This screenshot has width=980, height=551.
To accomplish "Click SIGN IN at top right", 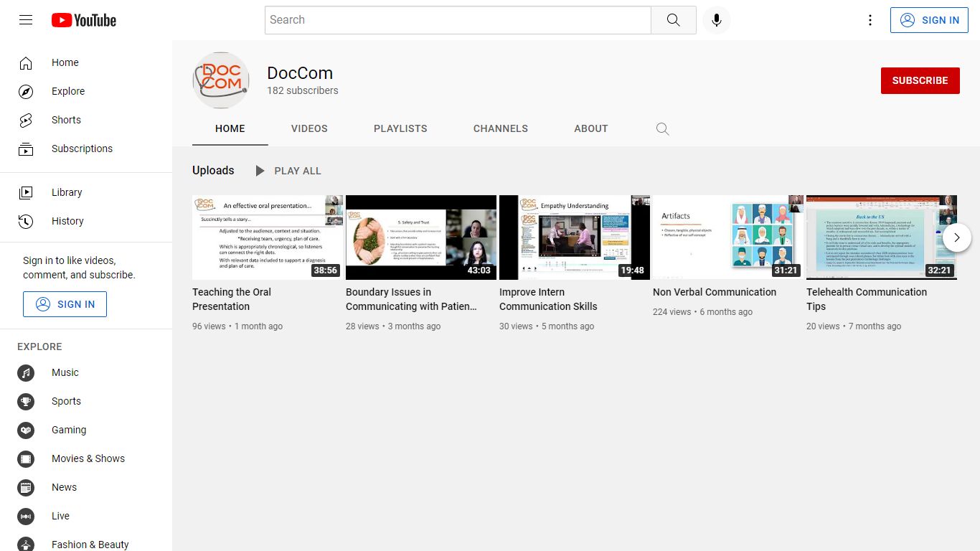I will click(x=929, y=20).
